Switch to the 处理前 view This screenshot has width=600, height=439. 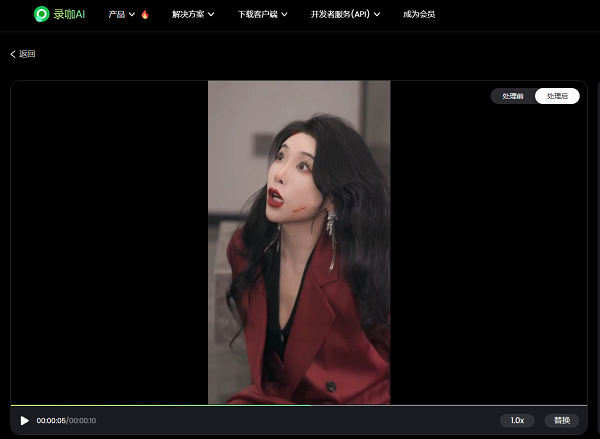(x=512, y=96)
